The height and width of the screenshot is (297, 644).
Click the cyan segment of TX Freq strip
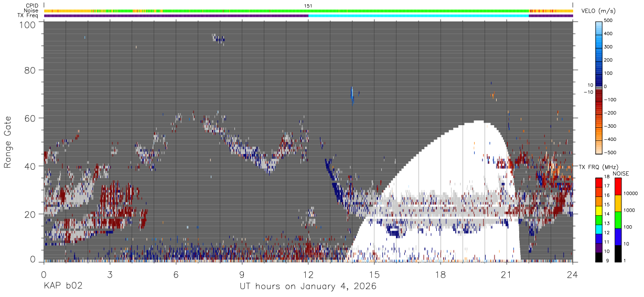[x=418, y=16]
